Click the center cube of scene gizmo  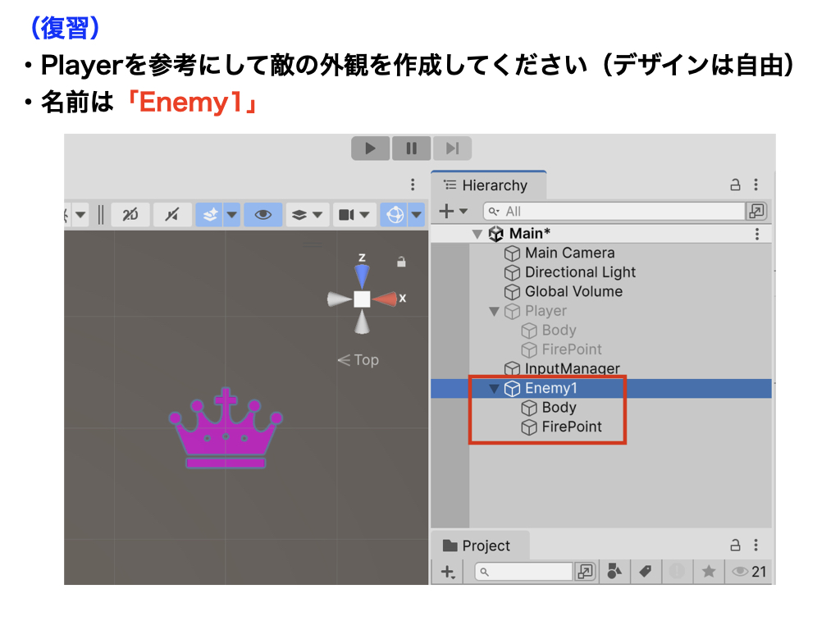tap(362, 299)
